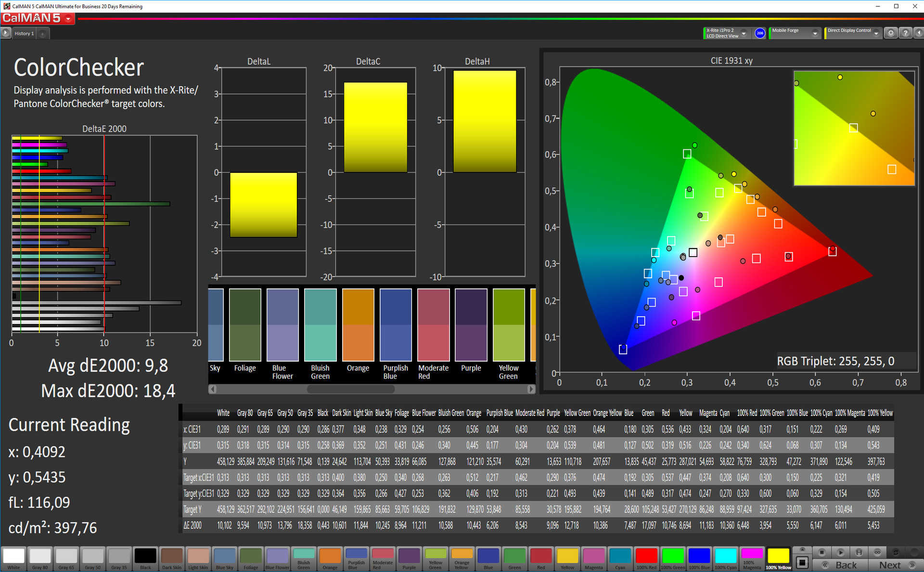Expand the Direct Display Control dropdown
This screenshot has width=924, height=572.
click(876, 33)
